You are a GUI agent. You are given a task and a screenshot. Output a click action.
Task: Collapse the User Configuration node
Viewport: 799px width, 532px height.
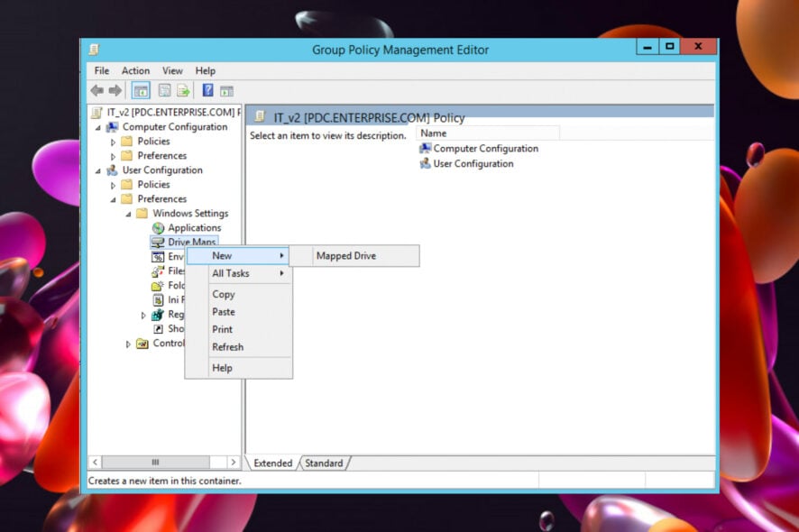100,170
